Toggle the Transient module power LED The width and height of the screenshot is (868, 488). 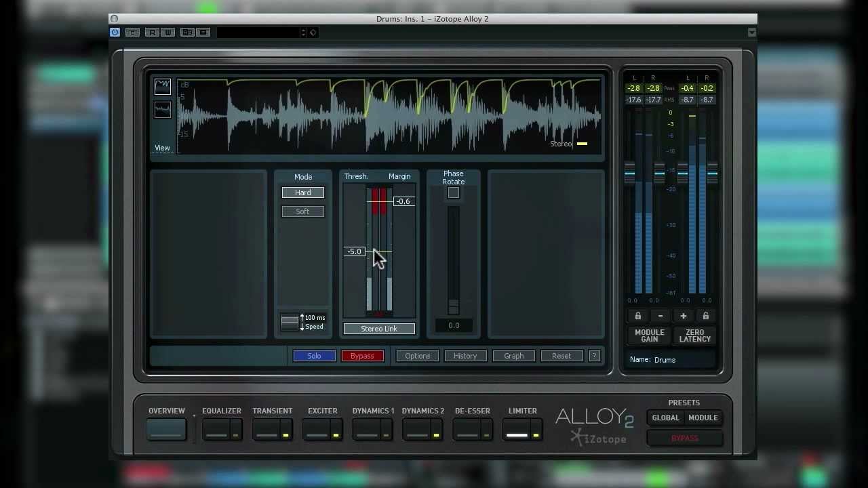286,430
